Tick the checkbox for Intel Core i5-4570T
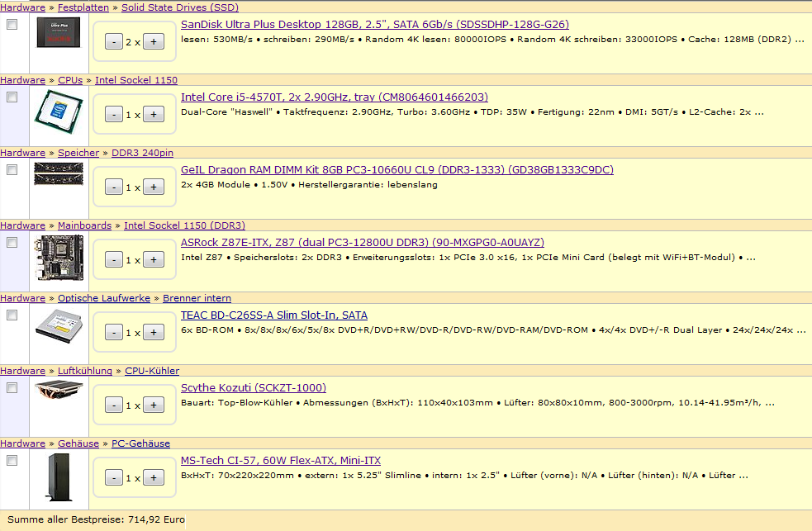The image size is (812, 531). pos(12,97)
